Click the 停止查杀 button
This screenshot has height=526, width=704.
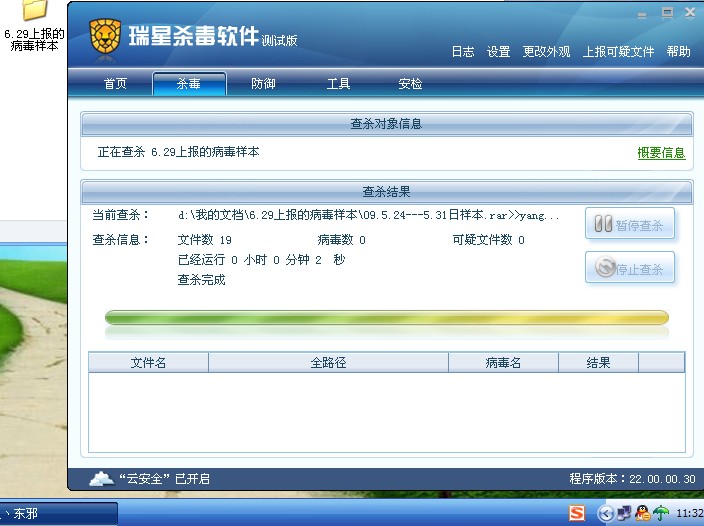pos(629,268)
